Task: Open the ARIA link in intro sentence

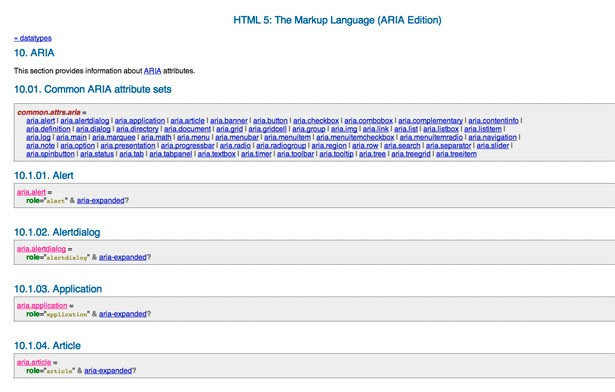Action: pos(152,71)
